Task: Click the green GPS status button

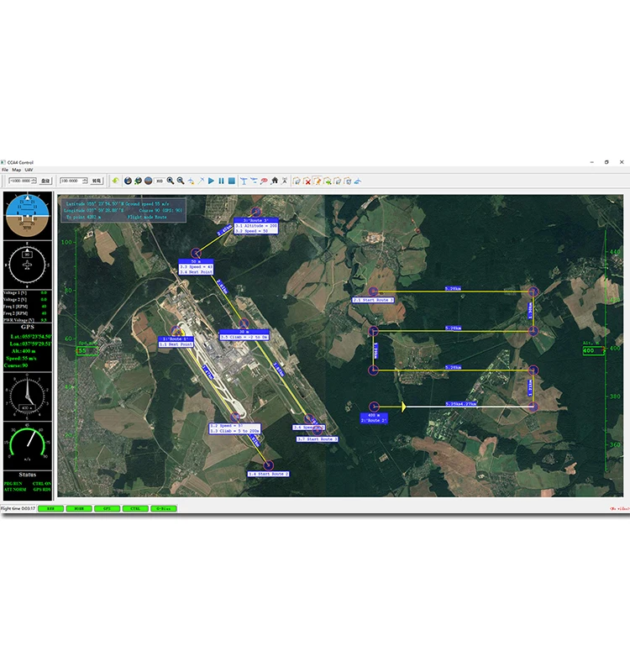Action: tap(108, 509)
